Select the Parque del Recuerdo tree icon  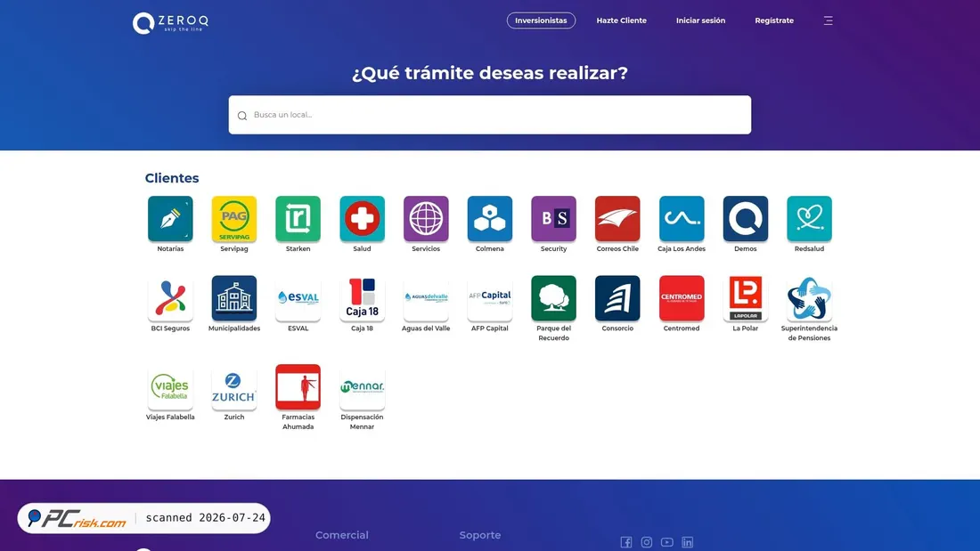(554, 298)
